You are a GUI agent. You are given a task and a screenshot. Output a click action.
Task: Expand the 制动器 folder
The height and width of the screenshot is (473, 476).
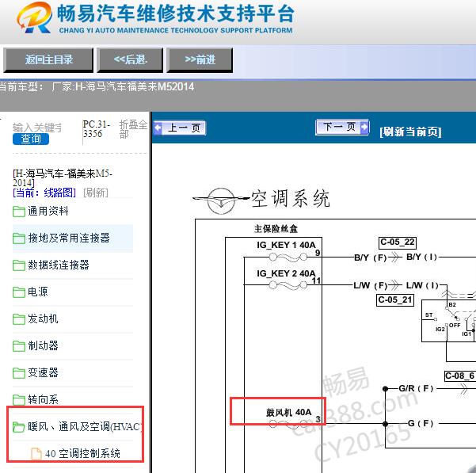pos(43,345)
